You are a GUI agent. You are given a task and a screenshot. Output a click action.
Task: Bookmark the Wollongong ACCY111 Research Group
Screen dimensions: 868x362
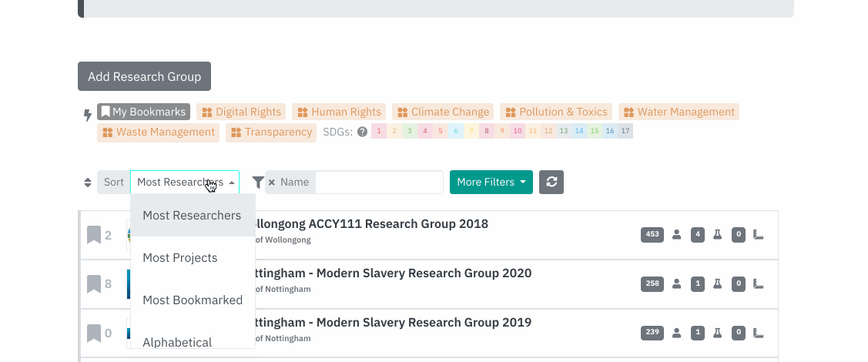94,235
